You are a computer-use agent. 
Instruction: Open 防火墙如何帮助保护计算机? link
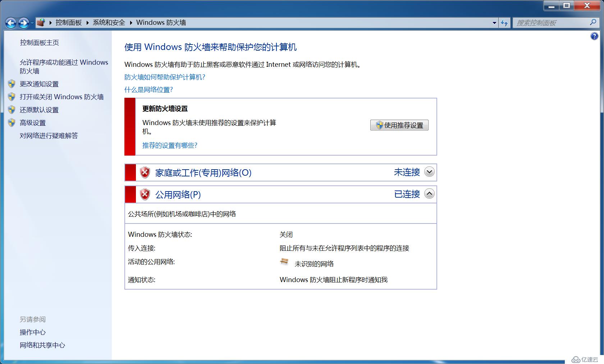click(165, 77)
